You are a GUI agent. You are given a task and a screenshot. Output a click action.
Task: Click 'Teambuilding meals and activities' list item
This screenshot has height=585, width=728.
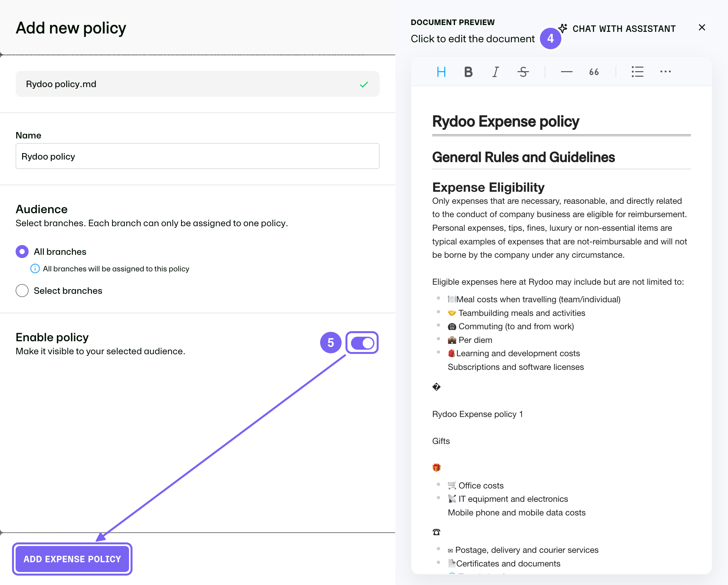[516, 313]
